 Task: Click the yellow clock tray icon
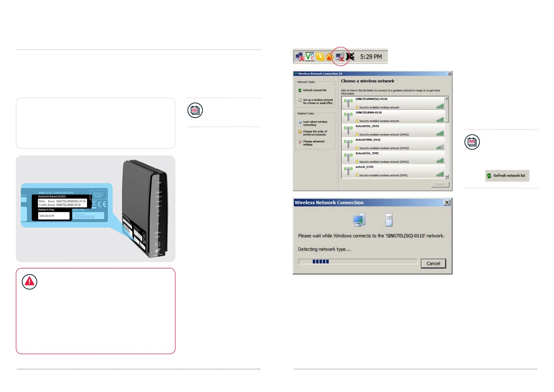point(320,57)
